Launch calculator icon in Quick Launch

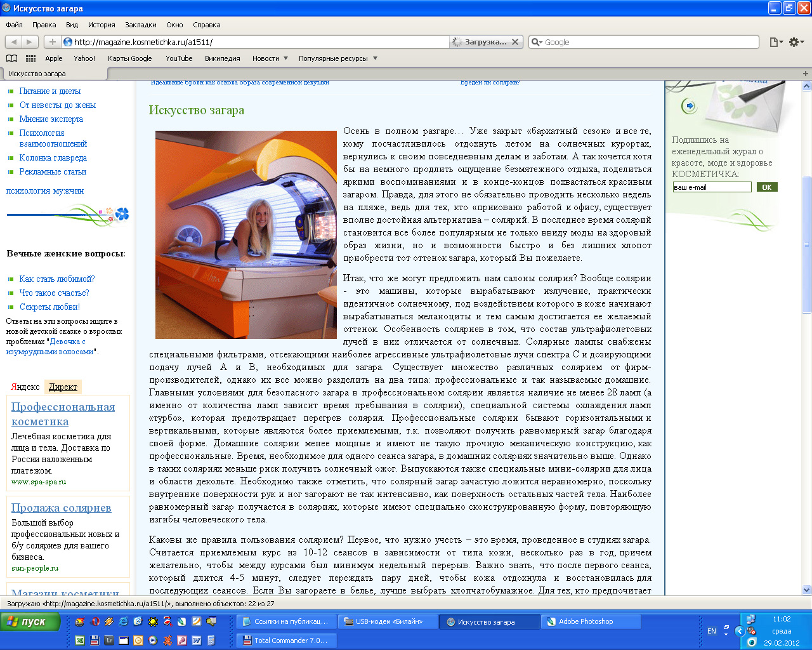pyautogui.click(x=211, y=640)
